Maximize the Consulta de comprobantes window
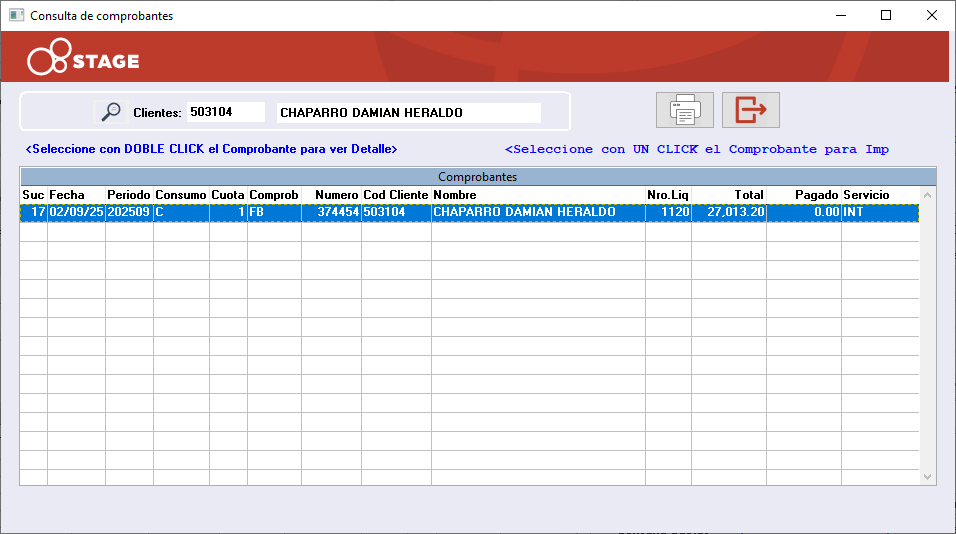The image size is (956, 534). pos(885,16)
